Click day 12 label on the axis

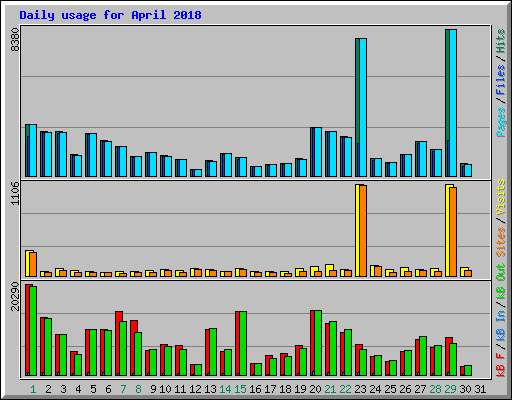click(x=195, y=389)
